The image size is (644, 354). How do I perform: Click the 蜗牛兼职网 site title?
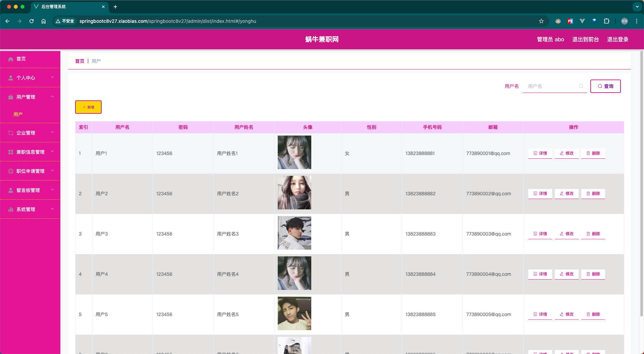point(322,39)
